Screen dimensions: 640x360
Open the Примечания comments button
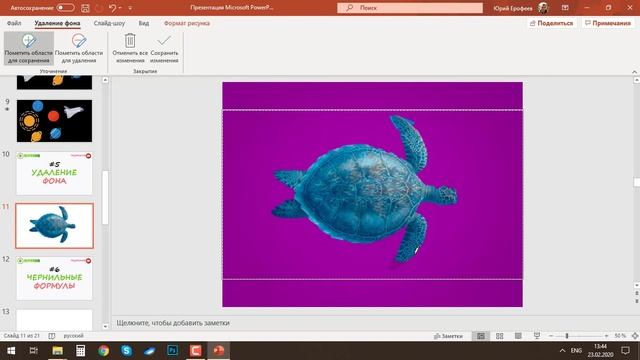tap(608, 23)
